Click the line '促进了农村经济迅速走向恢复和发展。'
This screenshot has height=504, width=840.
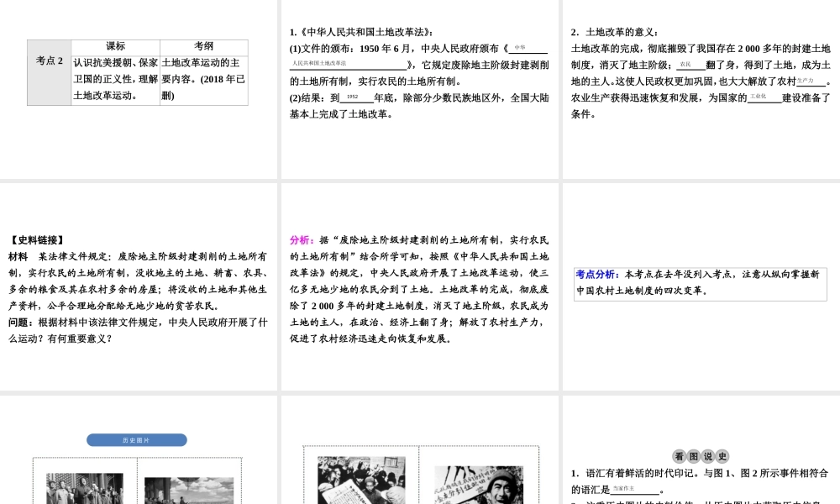click(370, 339)
